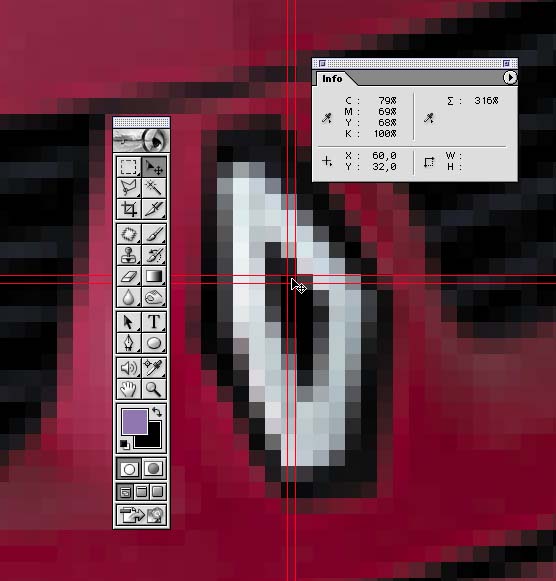
Task: Select the Paintbrush tool
Action: (x=154, y=234)
